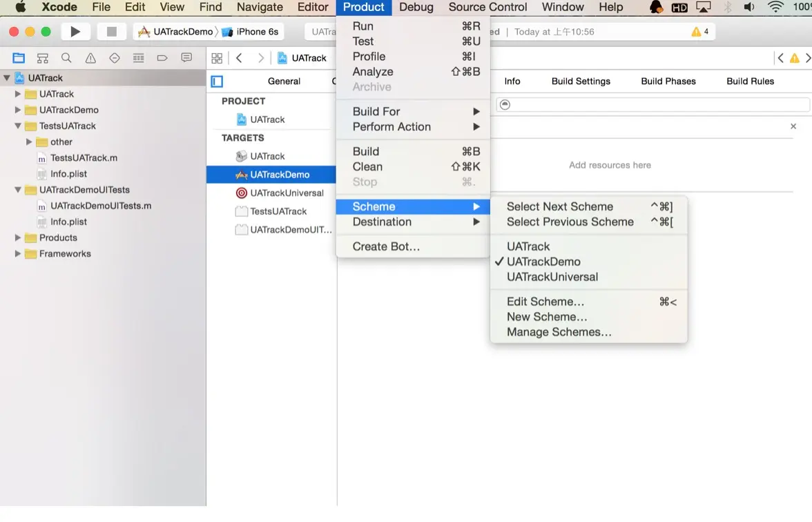Click the UATrackDemo scheme selector in toolbar

point(175,32)
